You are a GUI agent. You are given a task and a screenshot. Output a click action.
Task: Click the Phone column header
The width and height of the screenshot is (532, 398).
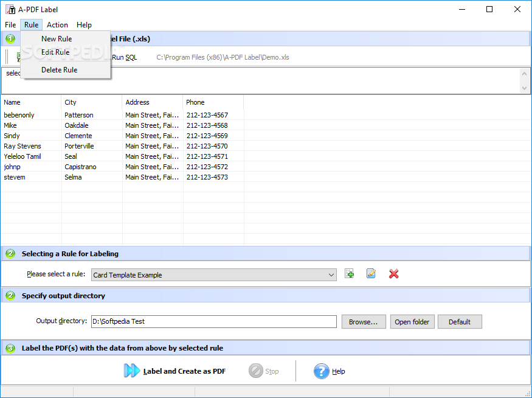[x=213, y=102]
